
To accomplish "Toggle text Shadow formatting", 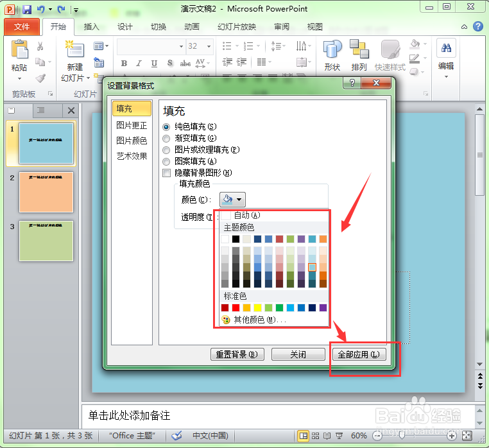I will coord(169,64).
